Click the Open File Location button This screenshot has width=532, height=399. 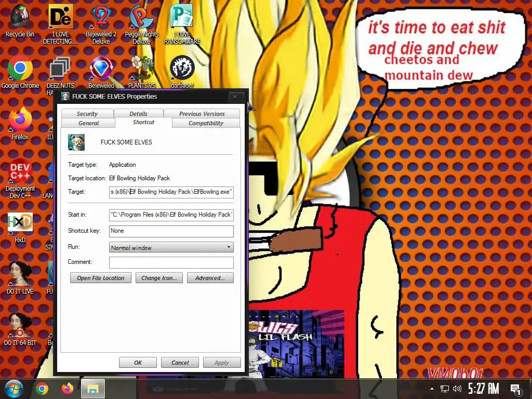[101, 278]
